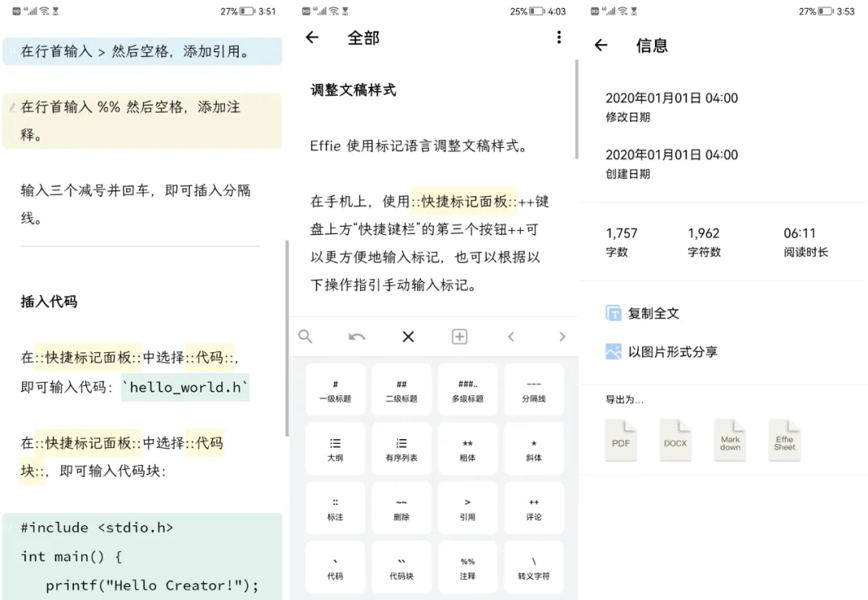Tap the scrollbar on the left screen
This screenshot has height=600, width=868.
[287, 338]
